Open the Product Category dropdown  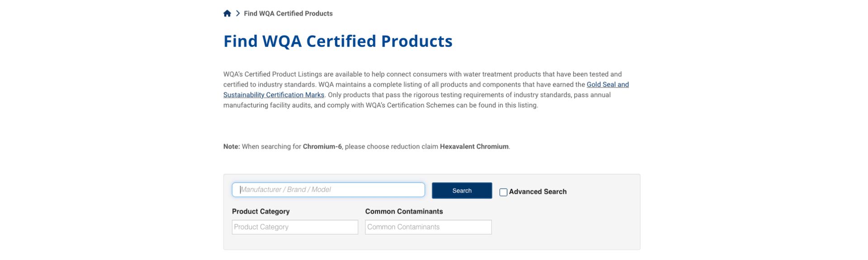click(x=295, y=227)
